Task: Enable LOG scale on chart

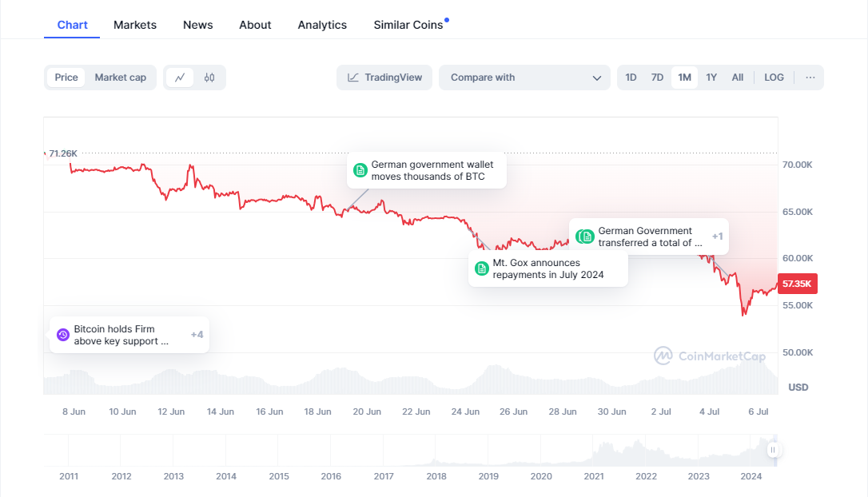Action: coord(774,78)
